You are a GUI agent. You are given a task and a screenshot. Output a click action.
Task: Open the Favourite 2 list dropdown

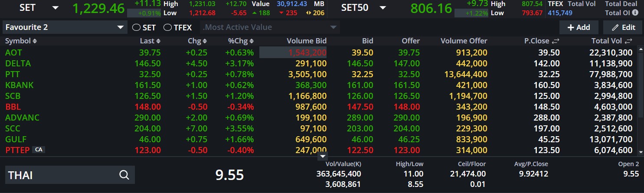click(x=65, y=28)
